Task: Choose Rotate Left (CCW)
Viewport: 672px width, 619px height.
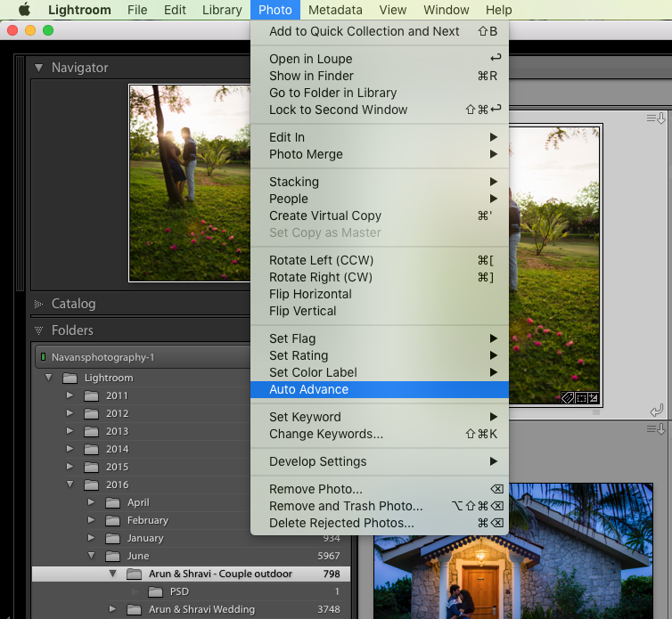Action: coord(380,260)
